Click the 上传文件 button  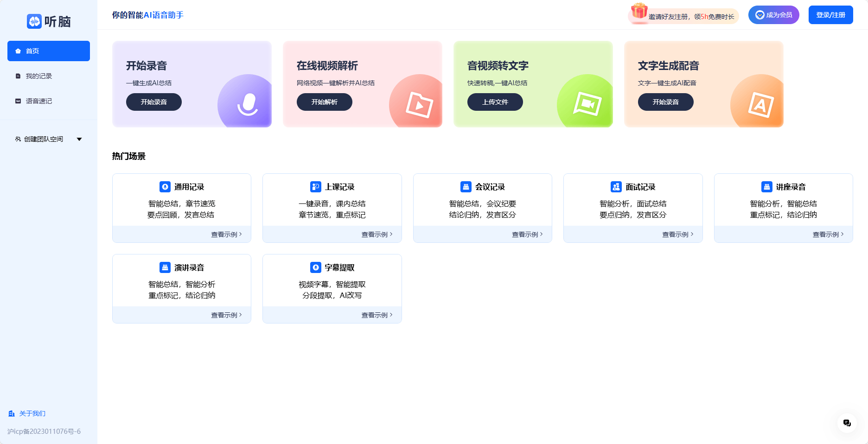495,102
